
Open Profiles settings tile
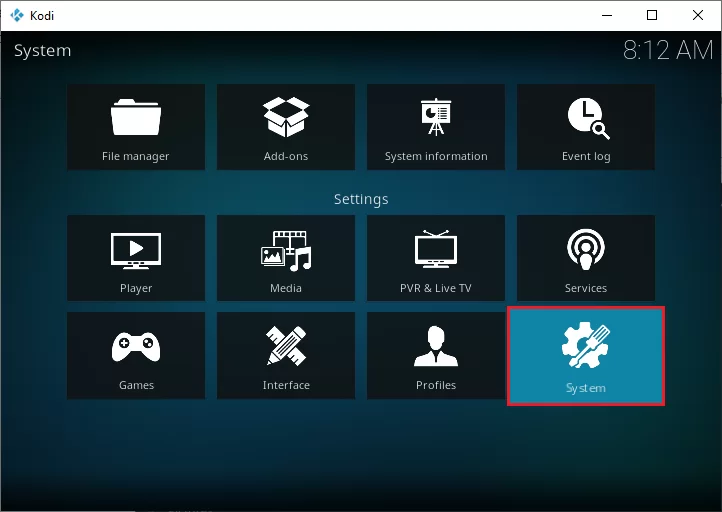point(436,355)
